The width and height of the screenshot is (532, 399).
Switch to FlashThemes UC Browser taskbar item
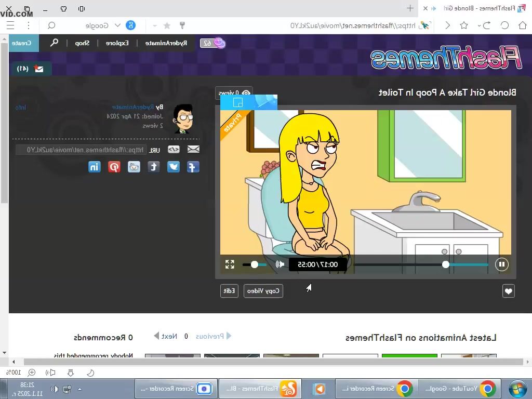coord(260,389)
